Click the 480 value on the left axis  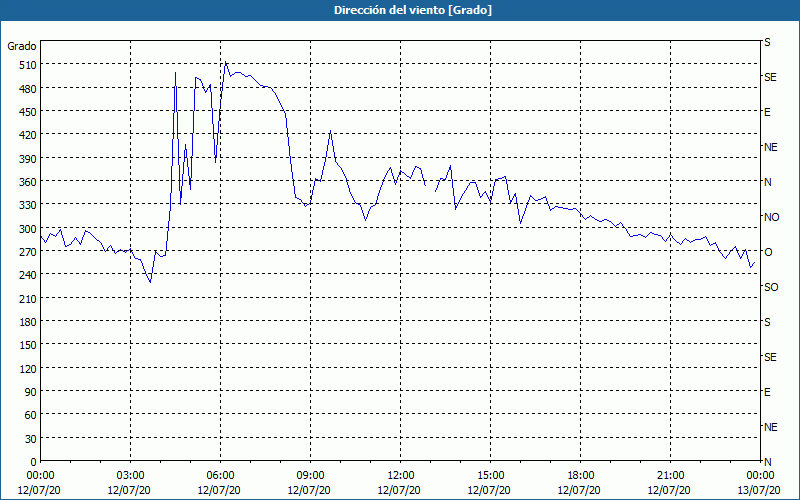coord(28,89)
